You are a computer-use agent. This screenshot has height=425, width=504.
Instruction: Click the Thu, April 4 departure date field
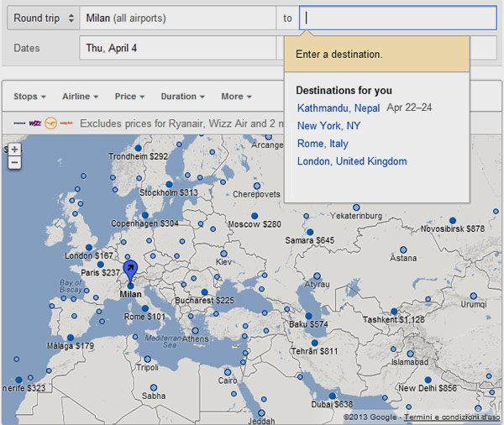point(178,48)
